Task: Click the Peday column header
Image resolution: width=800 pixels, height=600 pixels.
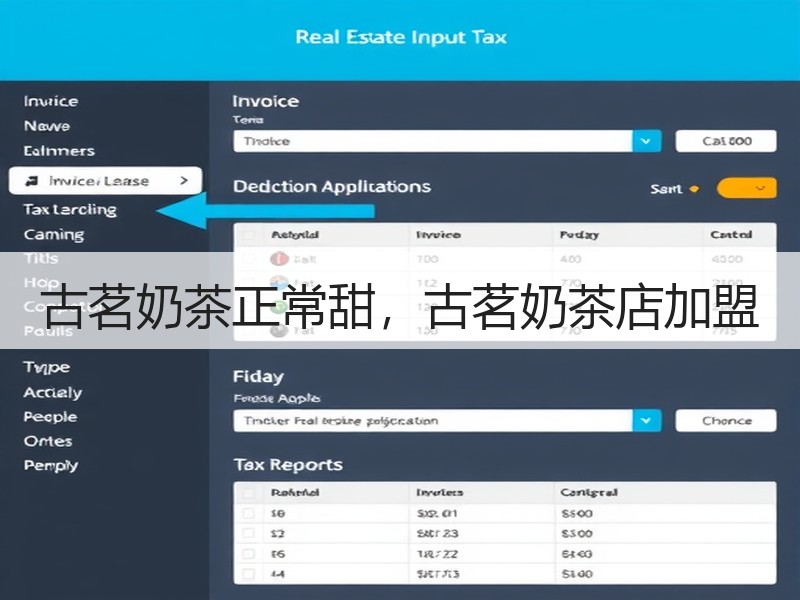Action: coord(579,235)
